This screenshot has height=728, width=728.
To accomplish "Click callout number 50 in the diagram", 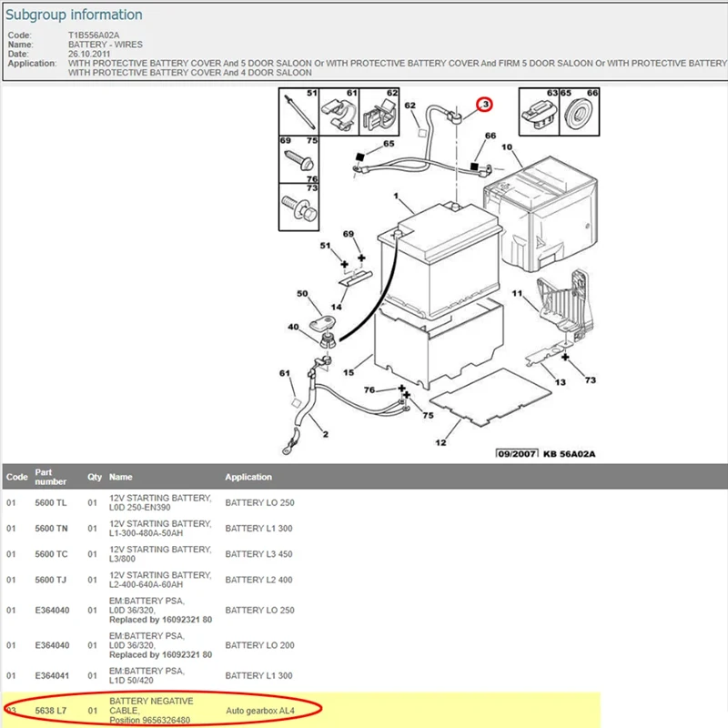I will coord(302,293).
